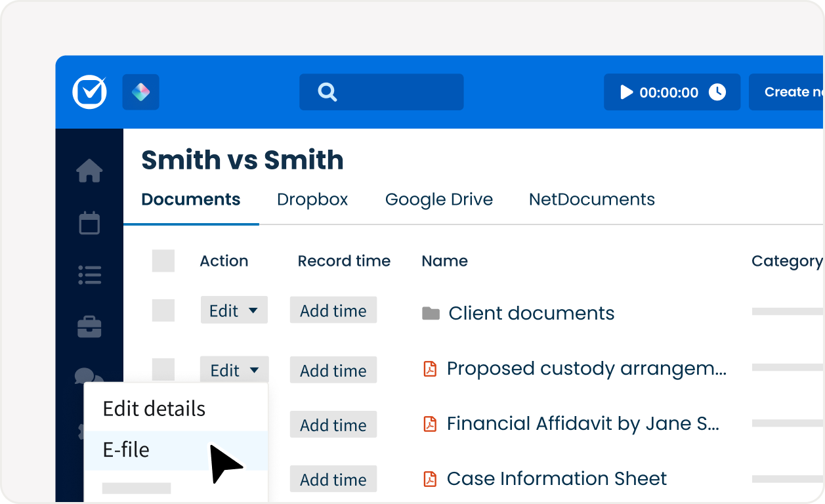Start the timer with play icon
Viewport: 825px width, 504px height.
coord(627,93)
